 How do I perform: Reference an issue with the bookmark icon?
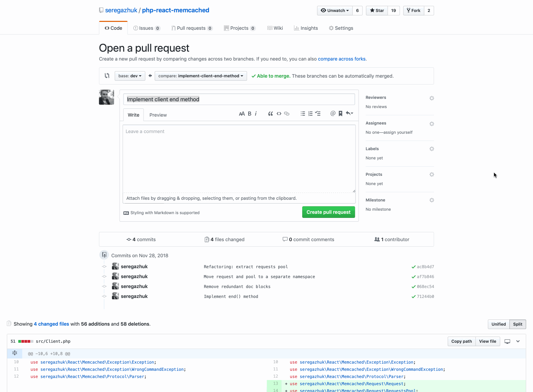coord(341,114)
